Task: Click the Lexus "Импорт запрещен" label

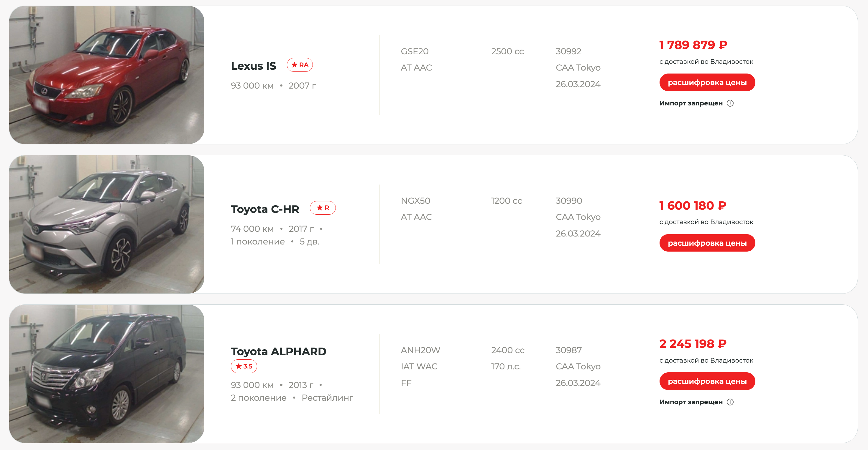Action: (x=691, y=103)
